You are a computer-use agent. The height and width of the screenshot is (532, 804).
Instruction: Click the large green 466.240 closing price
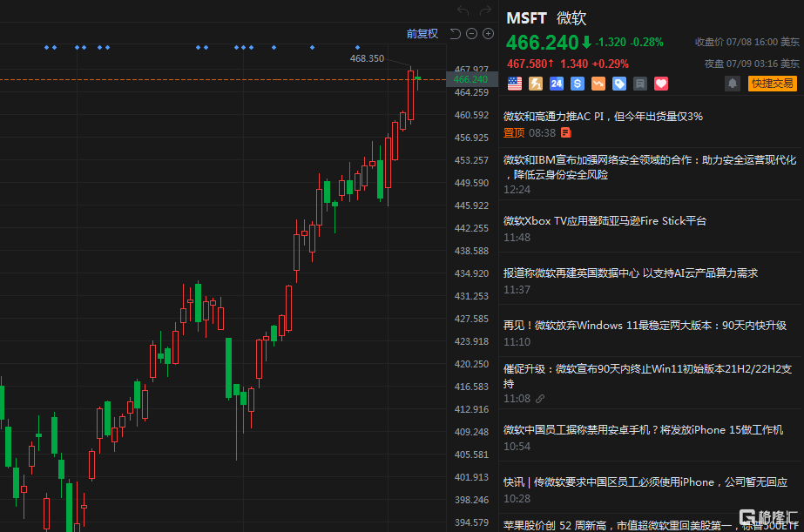[x=543, y=43]
